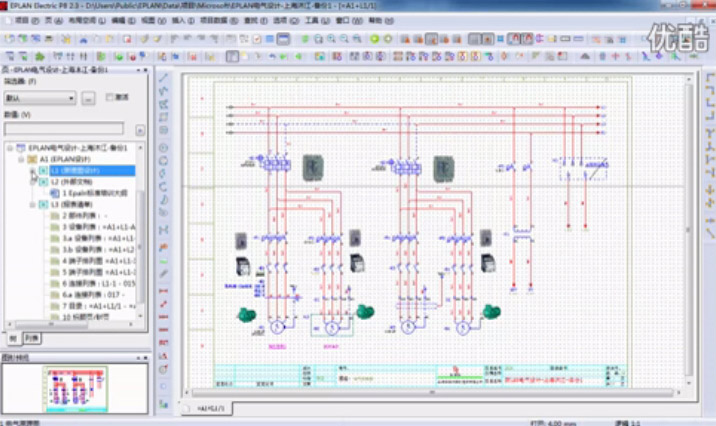Viewport: 716px width, 426px height.
Task: Close the graphical preview panel
Action: coord(146,358)
